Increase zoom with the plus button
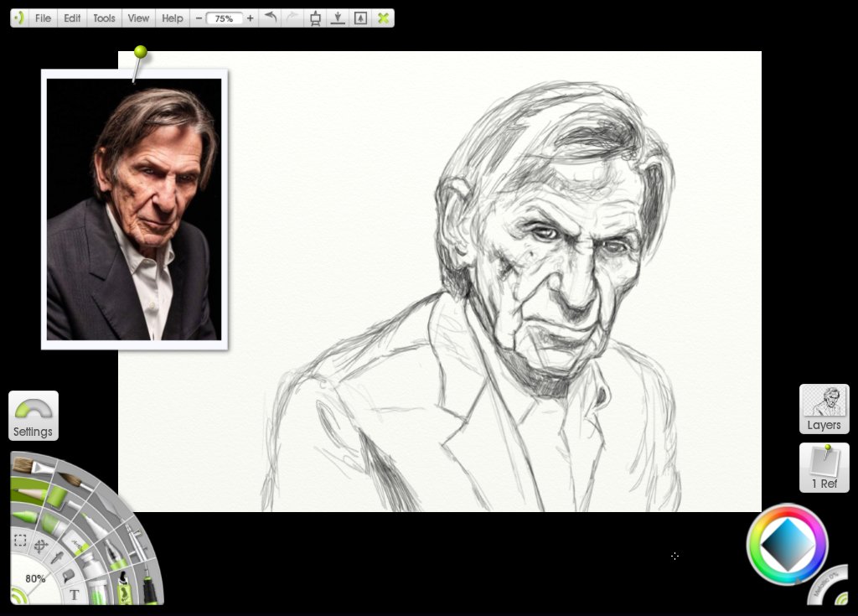This screenshot has width=858, height=616. click(250, 18)
